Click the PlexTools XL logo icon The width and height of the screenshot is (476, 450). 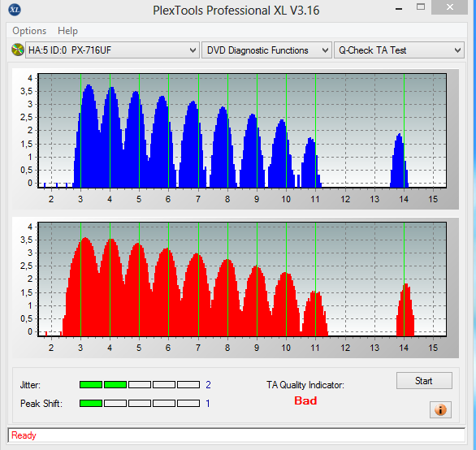pyautogui.click(x=15, y=10)
